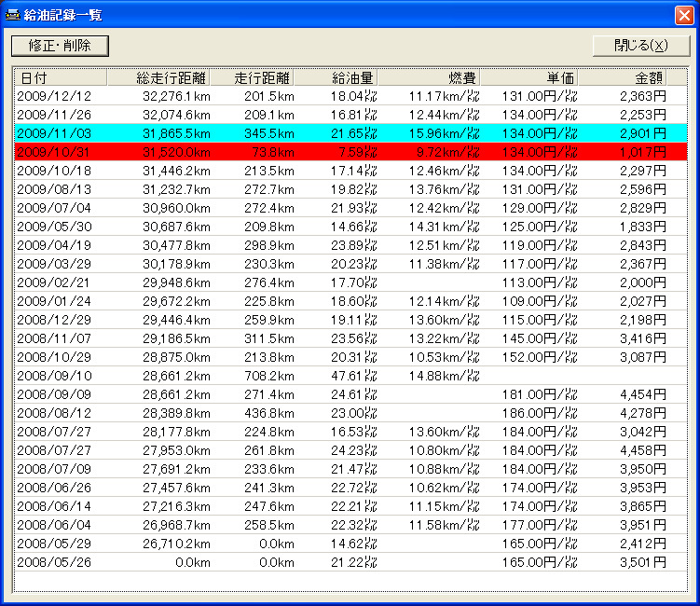700x606 pixels.
Task: Select the cyan 2009/11/03 record row
Action: click(350, 133)
